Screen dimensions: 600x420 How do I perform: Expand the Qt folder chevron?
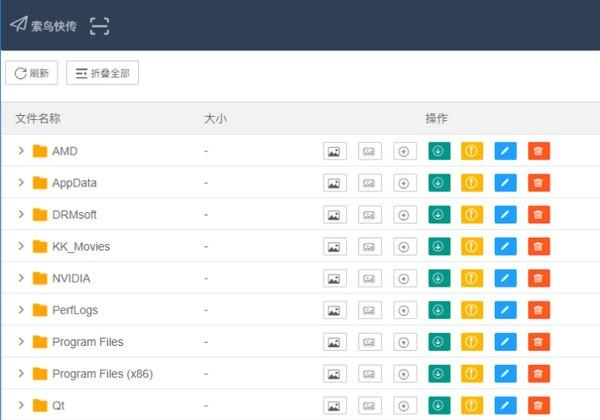[21, 405]
